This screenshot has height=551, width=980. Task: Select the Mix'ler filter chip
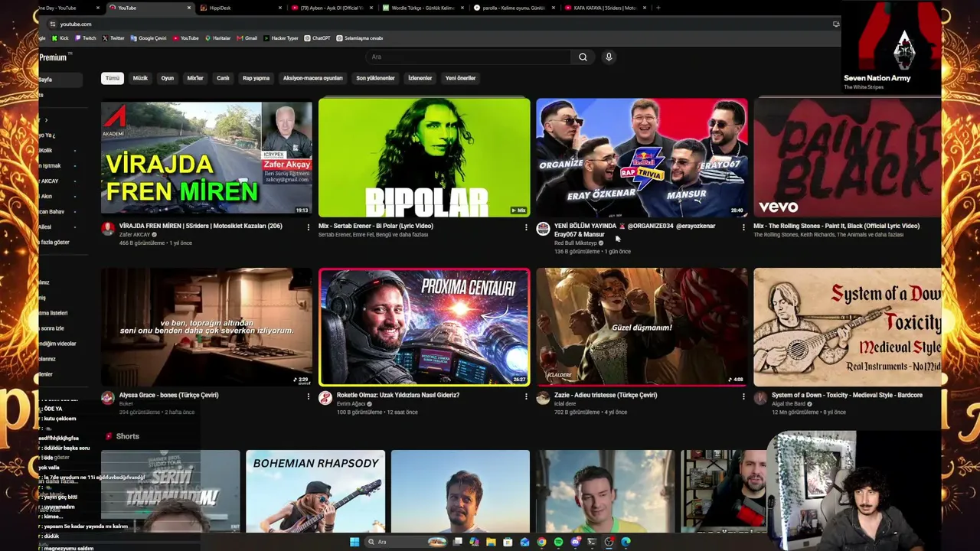(x=195, y=78)
